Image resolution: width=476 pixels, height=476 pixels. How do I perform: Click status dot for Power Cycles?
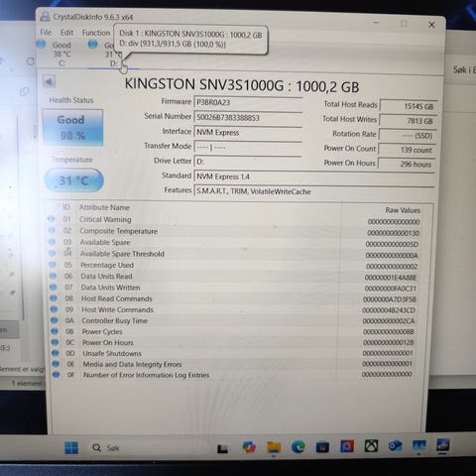55,331
